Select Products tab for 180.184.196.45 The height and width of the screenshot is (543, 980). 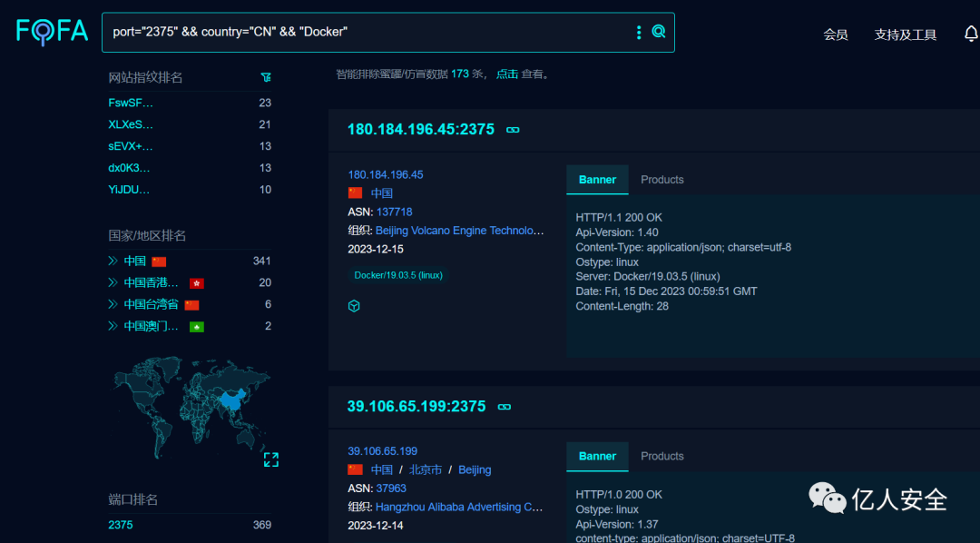(x=661, y=180)
